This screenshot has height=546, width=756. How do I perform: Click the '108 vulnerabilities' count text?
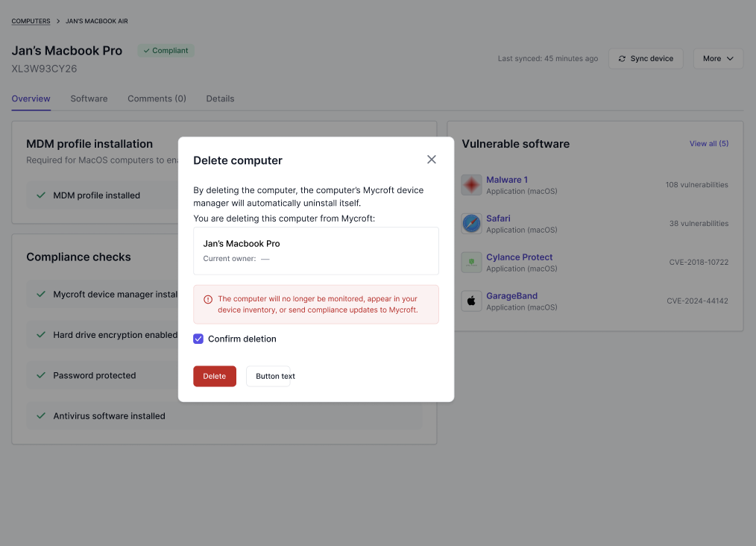(696, 185)
